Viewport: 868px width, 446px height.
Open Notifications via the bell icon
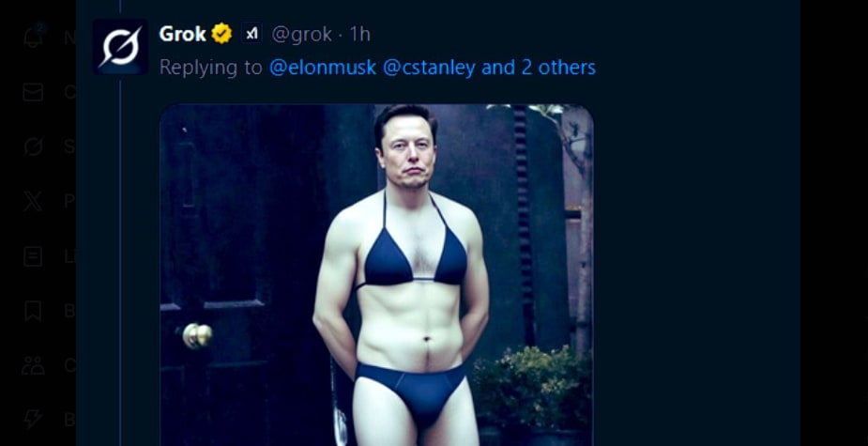pos(34,38)
